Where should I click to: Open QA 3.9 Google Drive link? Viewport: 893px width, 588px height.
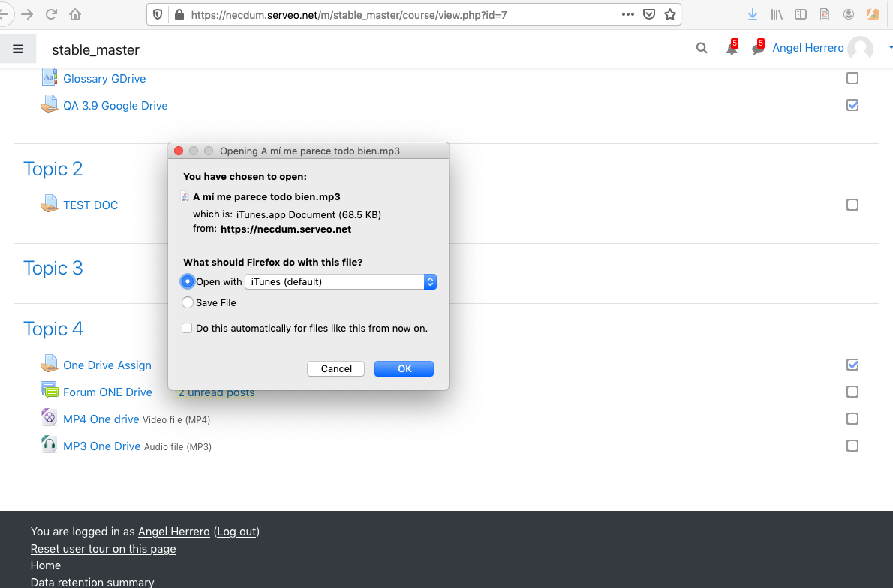(115, 105)
